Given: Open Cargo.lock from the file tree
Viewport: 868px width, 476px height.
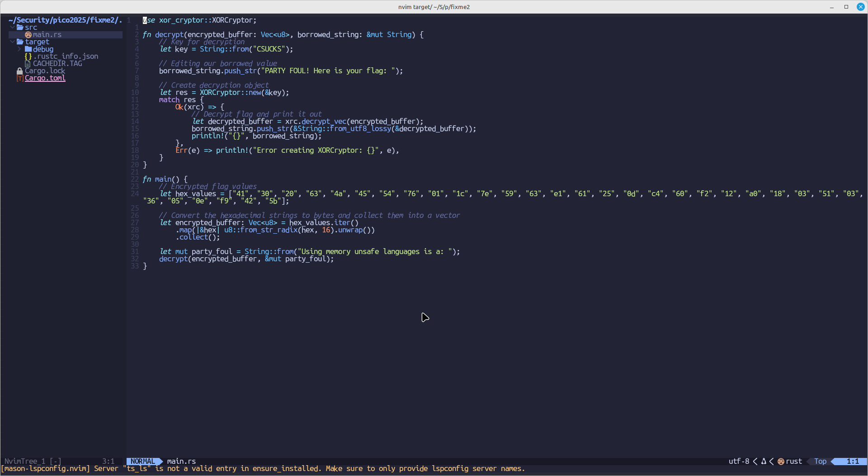Looking at the screenshot, I should pyautogui.click(x=45, y=71).
